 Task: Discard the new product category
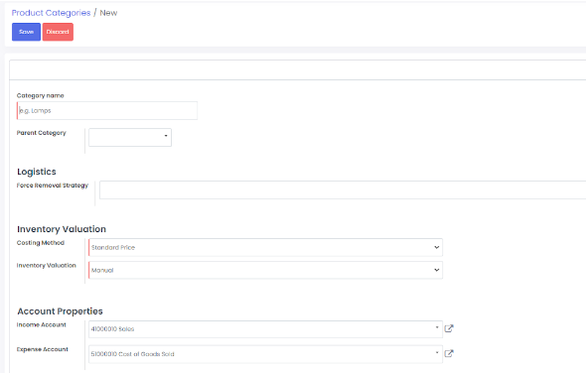coord(58,32)
